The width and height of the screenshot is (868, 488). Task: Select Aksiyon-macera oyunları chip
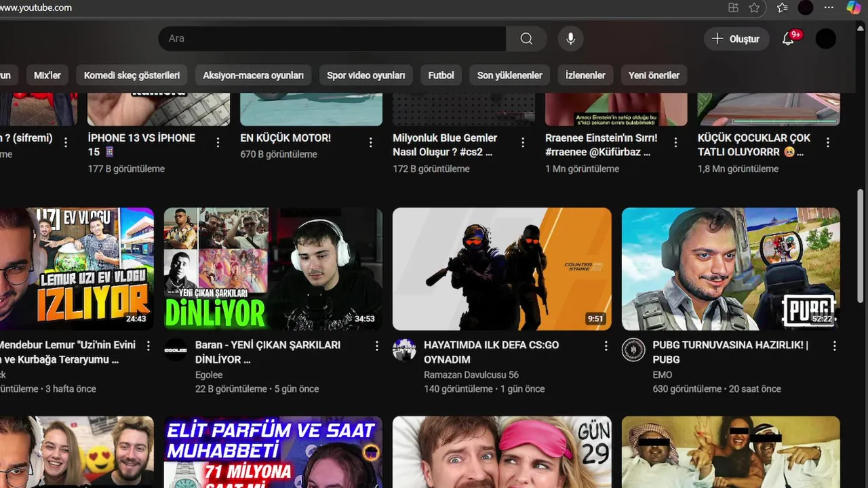point(253,75)
